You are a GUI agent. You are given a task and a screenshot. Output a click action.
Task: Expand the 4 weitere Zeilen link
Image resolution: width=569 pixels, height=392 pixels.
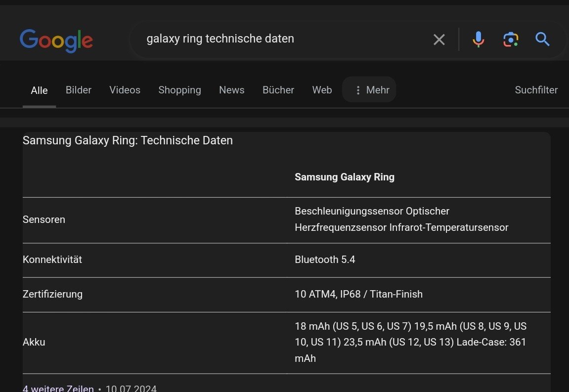tap(58, 388)
